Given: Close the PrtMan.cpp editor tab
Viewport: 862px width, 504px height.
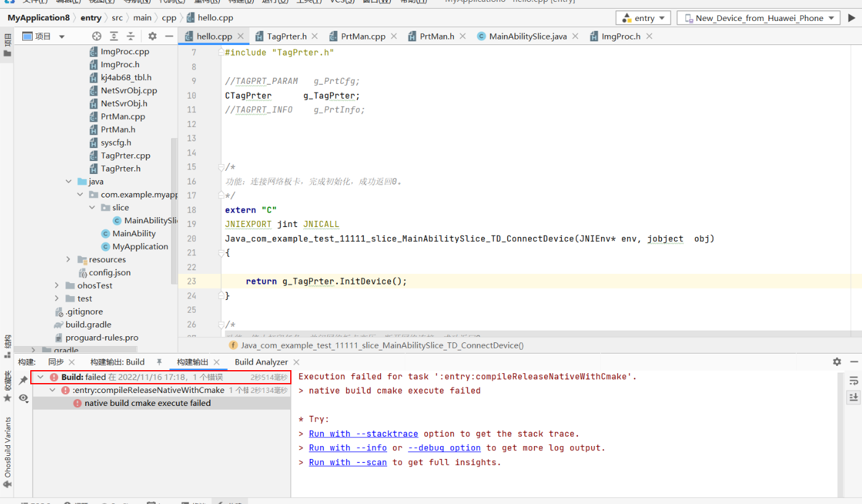Looking at the screenshot, I should click(393, 36).
